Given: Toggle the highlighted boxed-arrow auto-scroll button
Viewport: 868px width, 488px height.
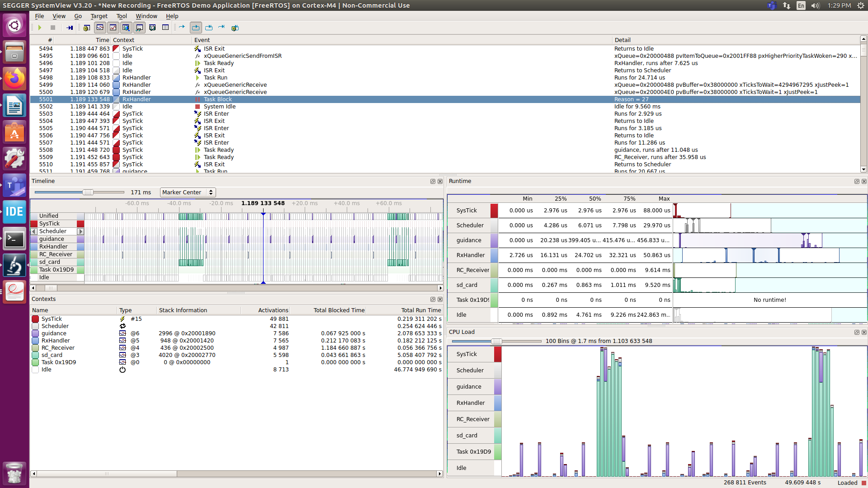Looking at the screenshot, I should (196, 28).
